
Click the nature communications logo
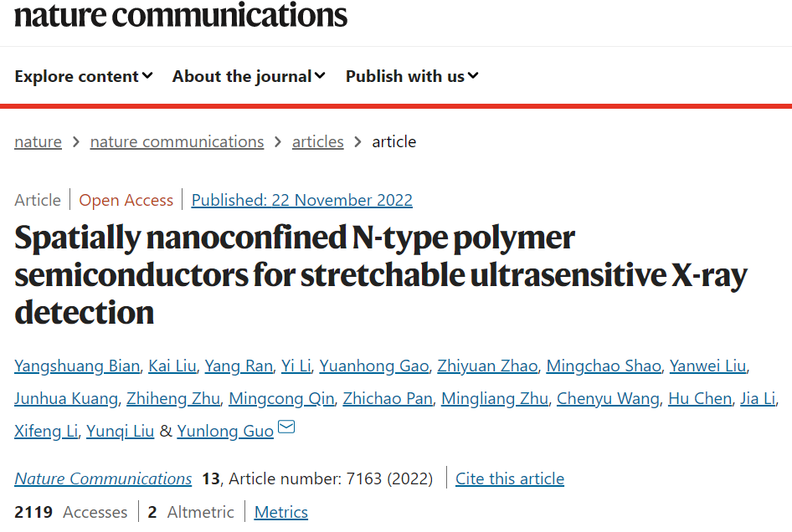pos(181,14)
